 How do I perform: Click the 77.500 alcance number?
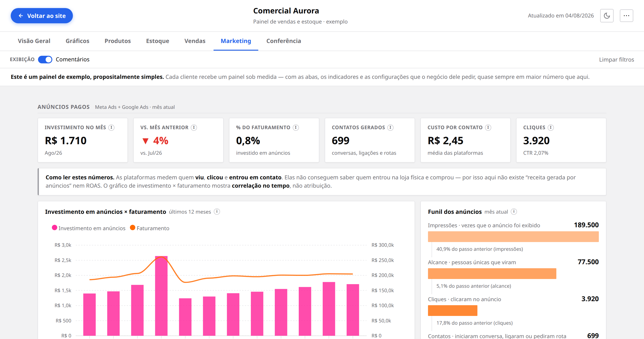588,262
